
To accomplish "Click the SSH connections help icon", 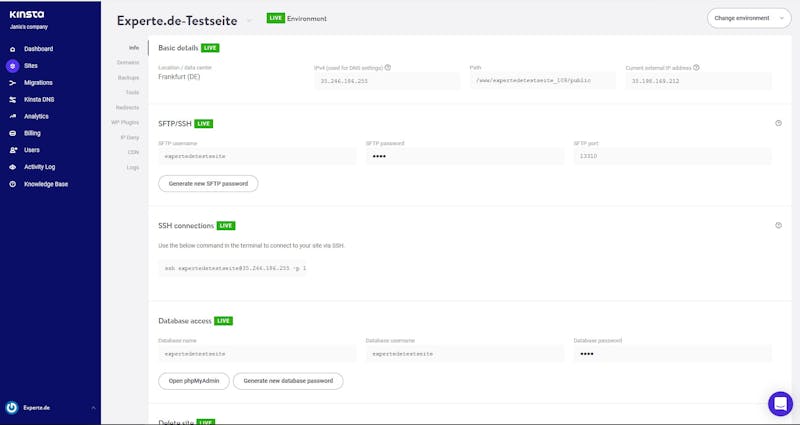I will point(778,225).
